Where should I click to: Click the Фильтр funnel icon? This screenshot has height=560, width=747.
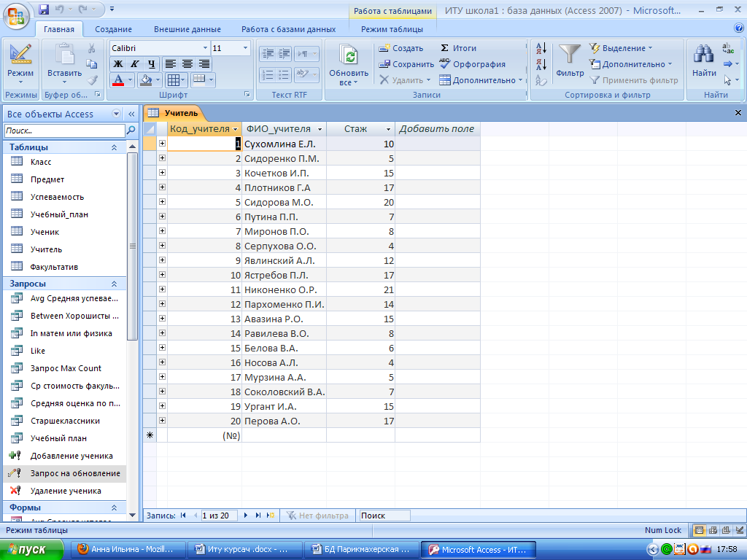tap(570, 54)
